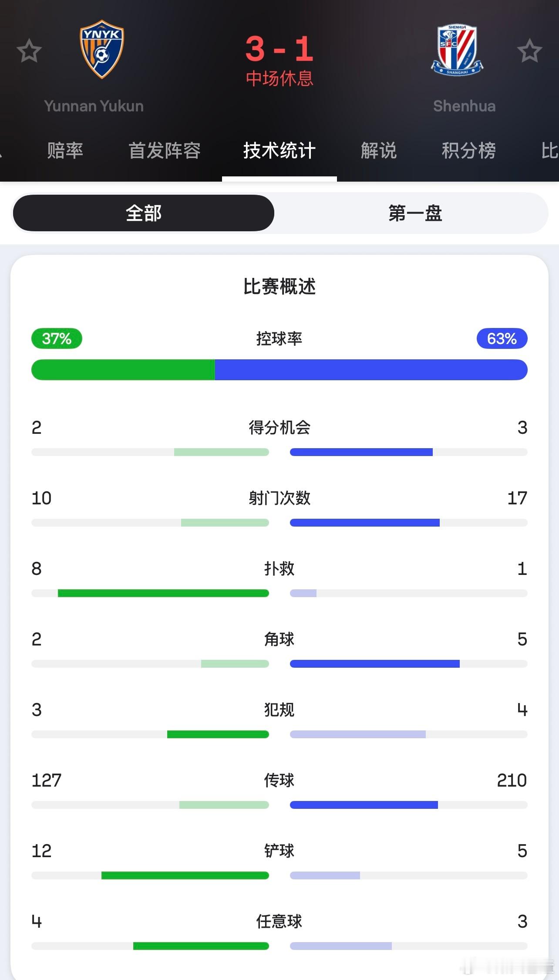Image resolution: width=559 pixels, height=980 pixels.
Task: Tap the blue possession bar section
Action: (371, 370)
